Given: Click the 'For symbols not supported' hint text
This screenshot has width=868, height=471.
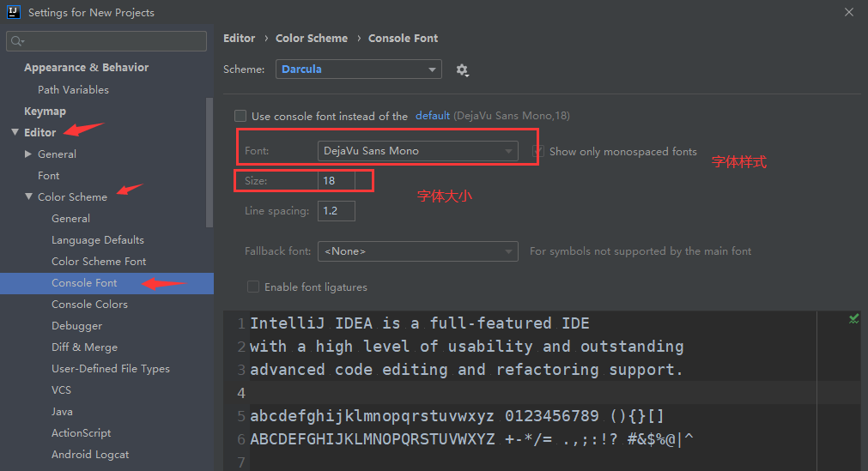Looking at the screenshot, I should tap(640, 251).
